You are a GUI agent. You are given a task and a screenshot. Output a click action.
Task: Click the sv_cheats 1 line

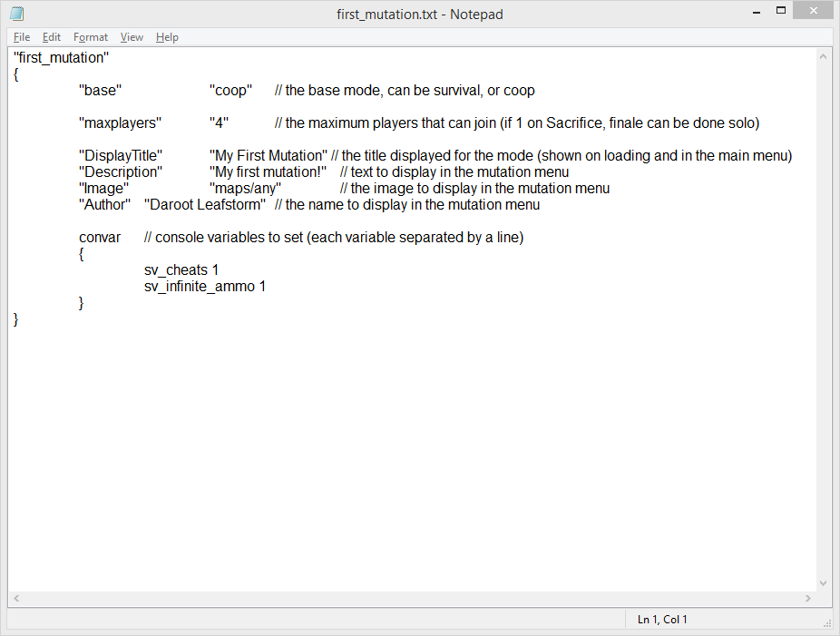tap(181, 270)
